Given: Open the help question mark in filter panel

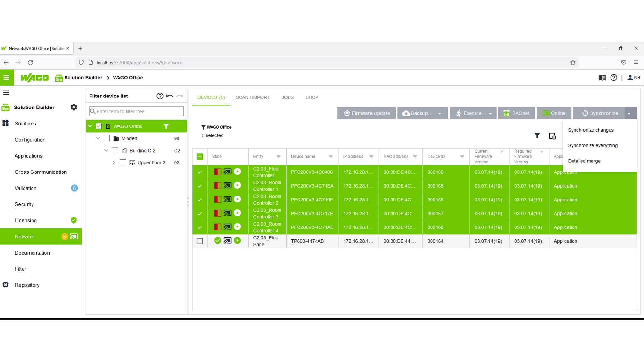Looking at the screenshot, I should coord(160,96).
